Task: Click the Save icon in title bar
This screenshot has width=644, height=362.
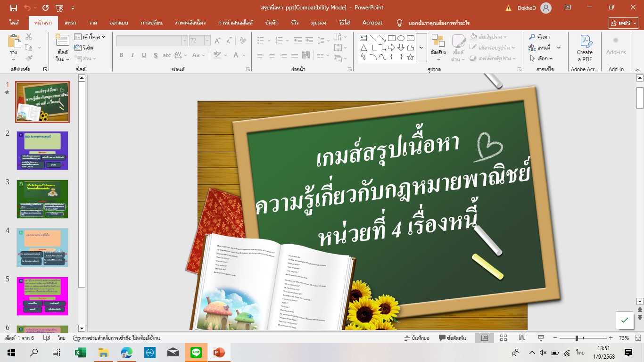Action: (13, 8)
